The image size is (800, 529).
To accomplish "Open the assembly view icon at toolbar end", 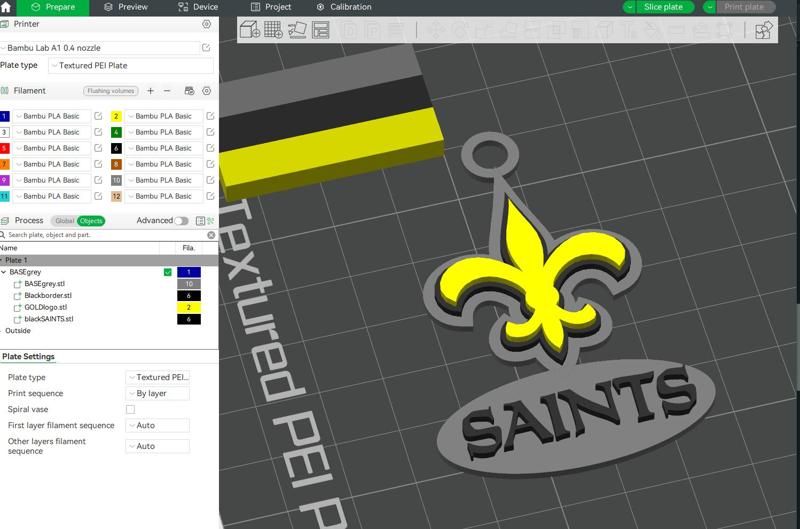I will click(x=764, y=30).
